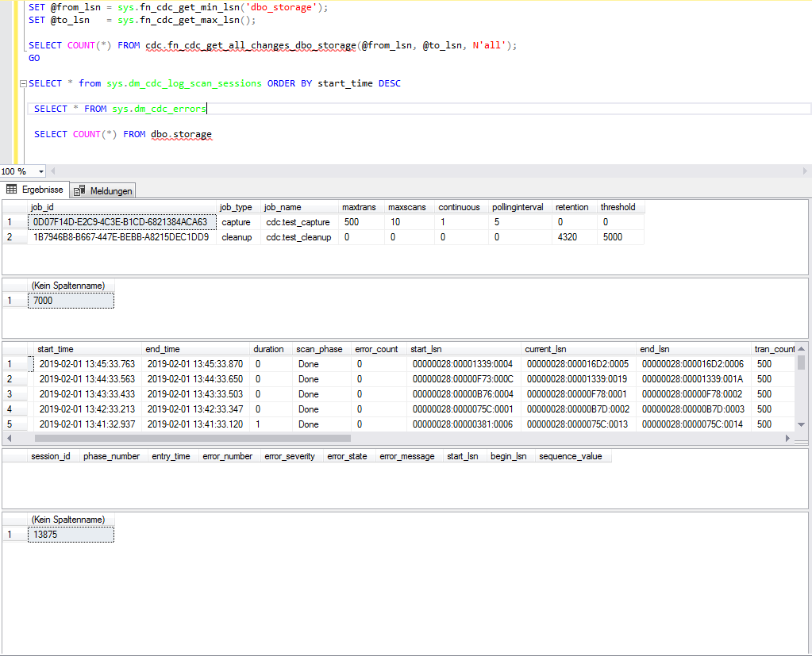The height and width of the screenshot is (656, 812).
Task: Select job_id cell starting 0D07F14D
Action: click(x=121, y=222)
